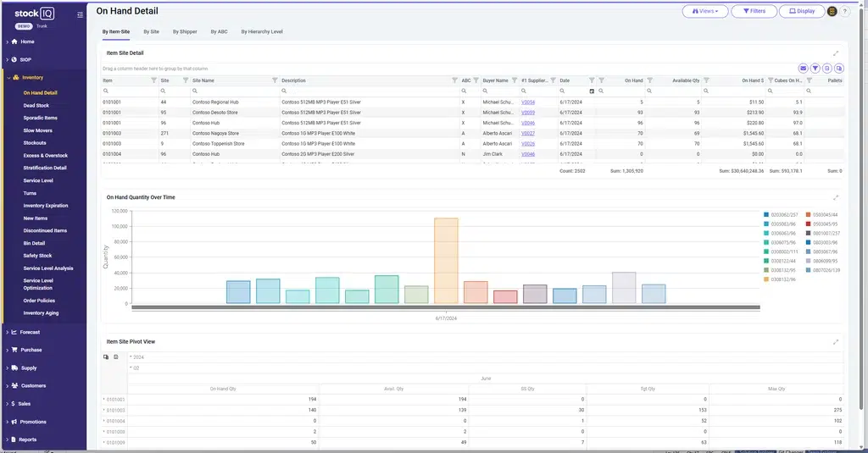Click the Safety Stock sidebar item
The height and width of the screenshot is (453, 868).
[x=37, y=256]
